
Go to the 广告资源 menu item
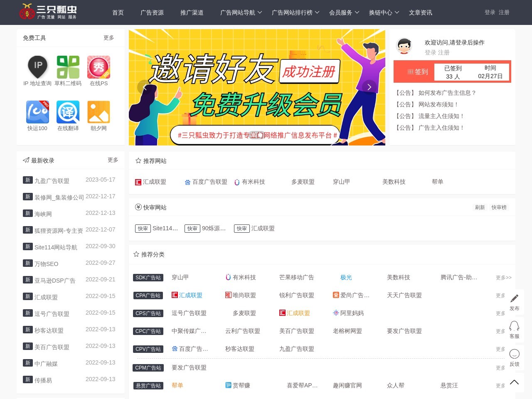152,12
